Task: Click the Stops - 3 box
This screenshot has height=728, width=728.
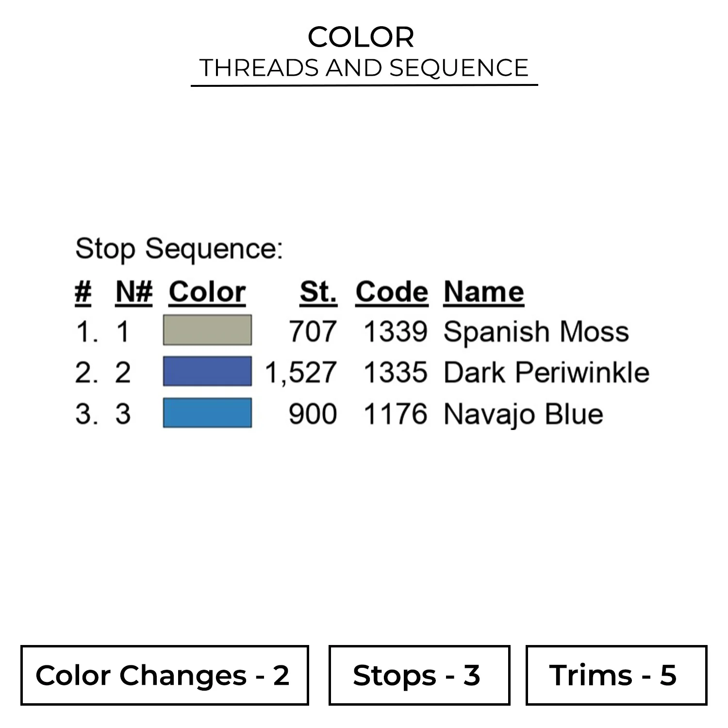Action: tap(419, 675)
